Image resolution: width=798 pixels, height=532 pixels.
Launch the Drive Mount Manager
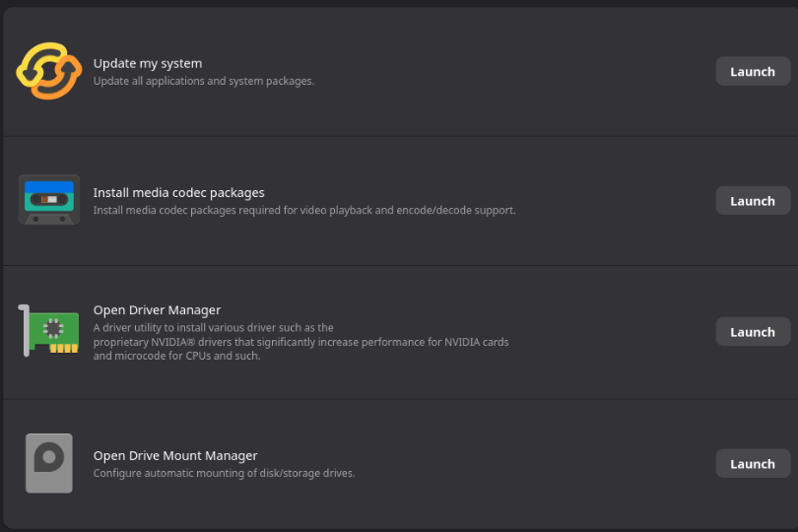752,464
